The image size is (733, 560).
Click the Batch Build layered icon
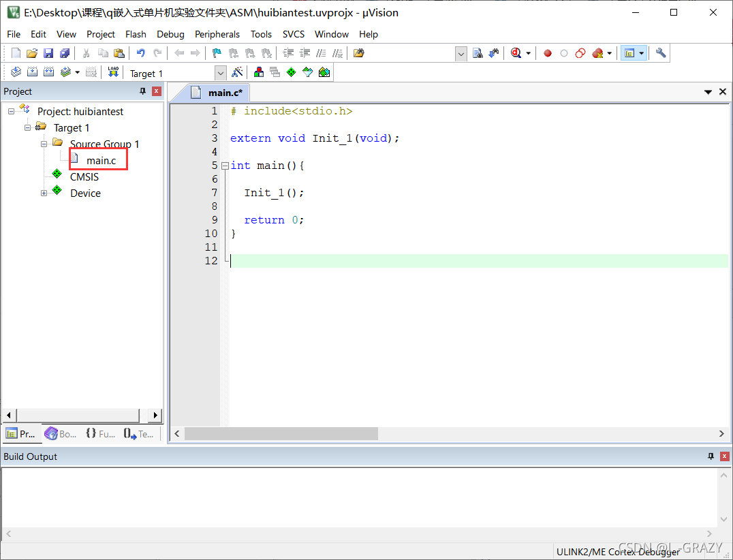65,72
